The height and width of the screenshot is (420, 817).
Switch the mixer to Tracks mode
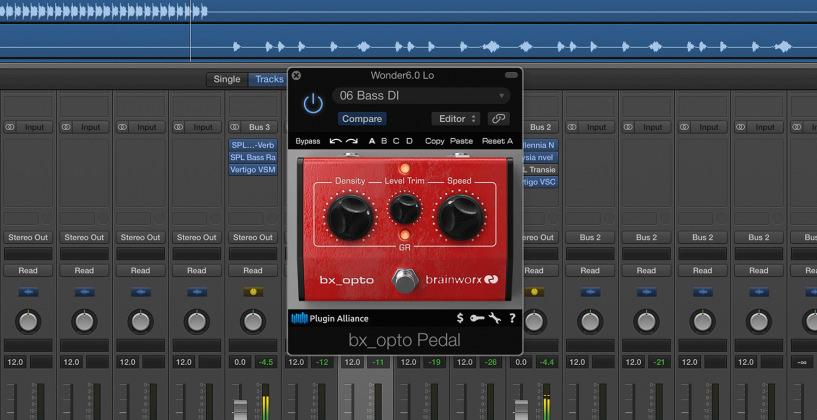[268, 79]
